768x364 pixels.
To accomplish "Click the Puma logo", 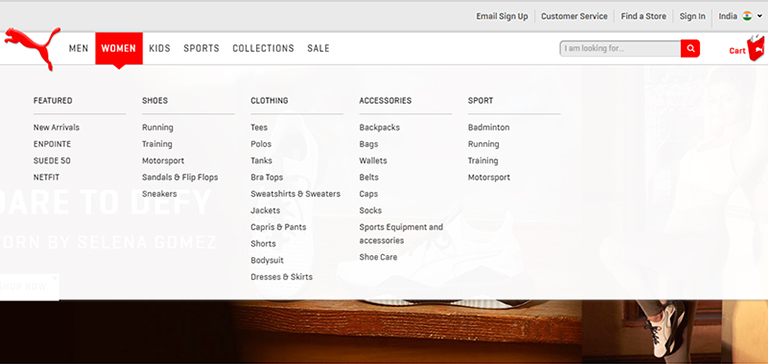I will tap(32, 48).
